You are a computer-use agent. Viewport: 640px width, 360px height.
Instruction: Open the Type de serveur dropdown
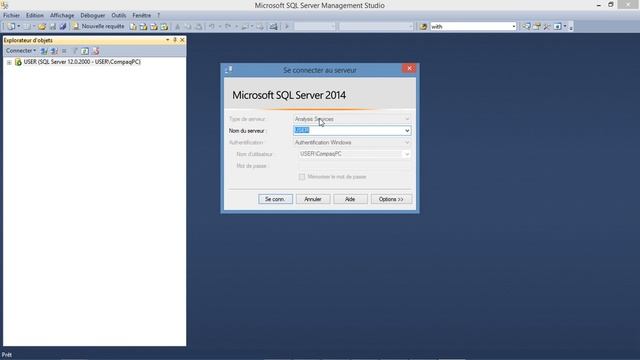tap(407, 119)
